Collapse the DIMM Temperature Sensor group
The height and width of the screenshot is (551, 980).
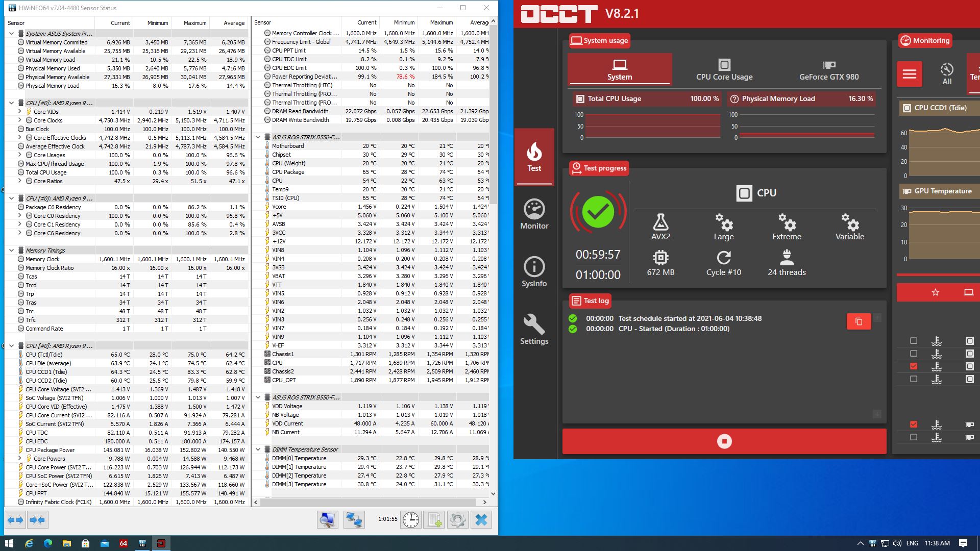(x=258, y=449)
